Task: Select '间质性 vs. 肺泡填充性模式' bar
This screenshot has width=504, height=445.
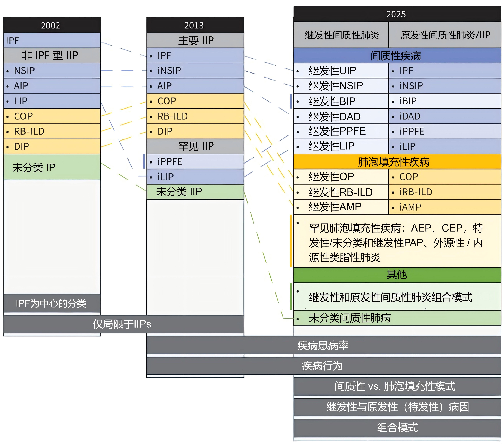Action: click(x=397, y=386)
